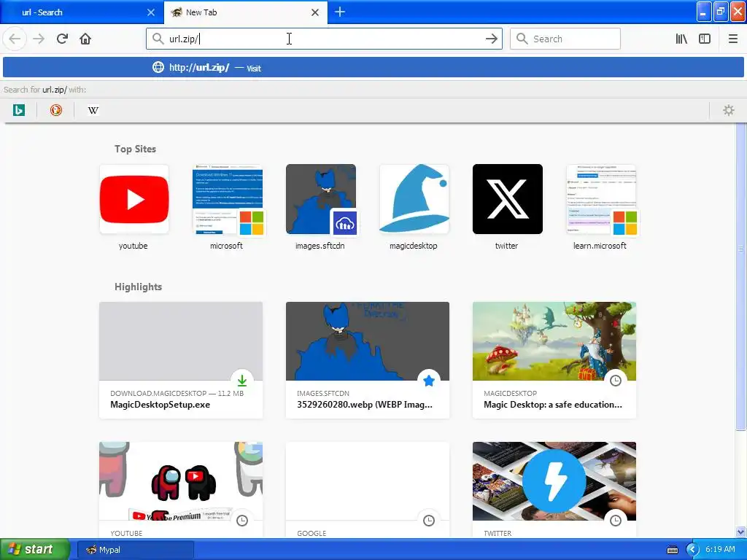
Task: Click the forward navigation arrow
Action: click(x=39, y=39)
